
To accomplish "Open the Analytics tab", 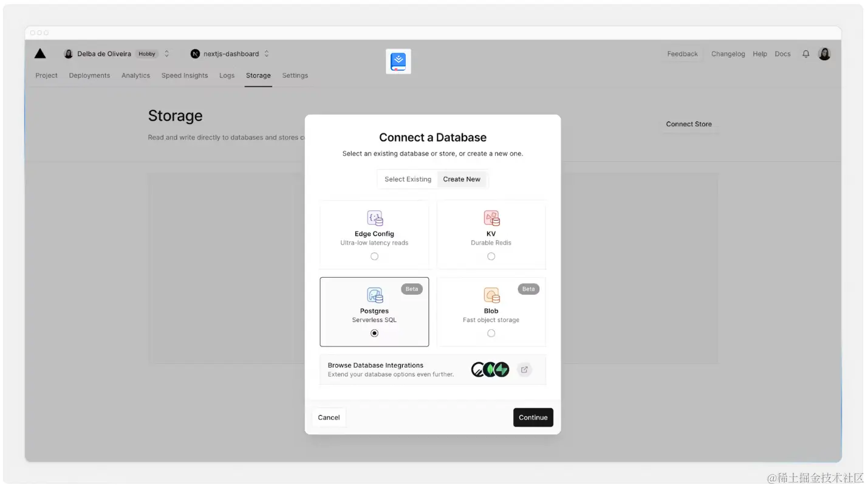I will [x=135, y=75].
